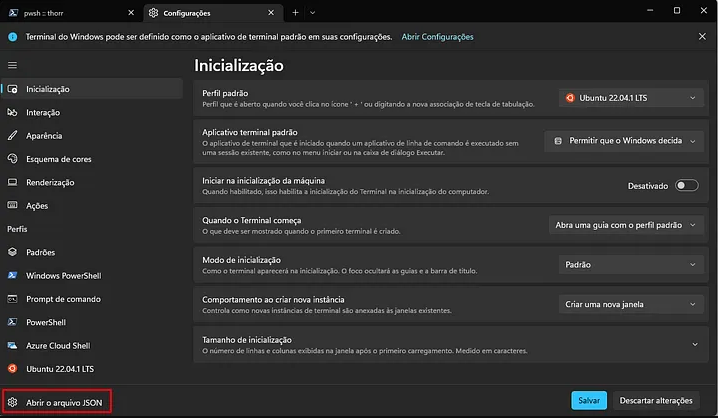The image size is (718, 418).
Task: Click the blue info icon in the banner
Action: [12, 37]
